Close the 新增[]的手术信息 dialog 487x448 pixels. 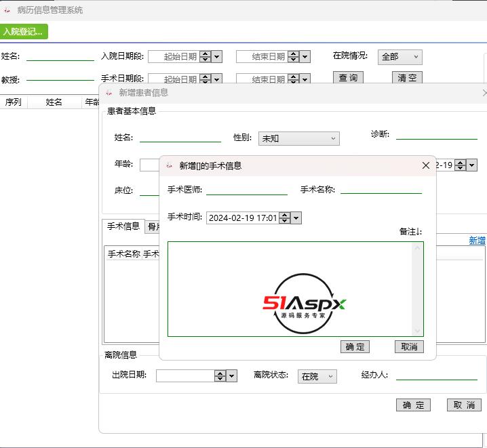pos(426,165)
